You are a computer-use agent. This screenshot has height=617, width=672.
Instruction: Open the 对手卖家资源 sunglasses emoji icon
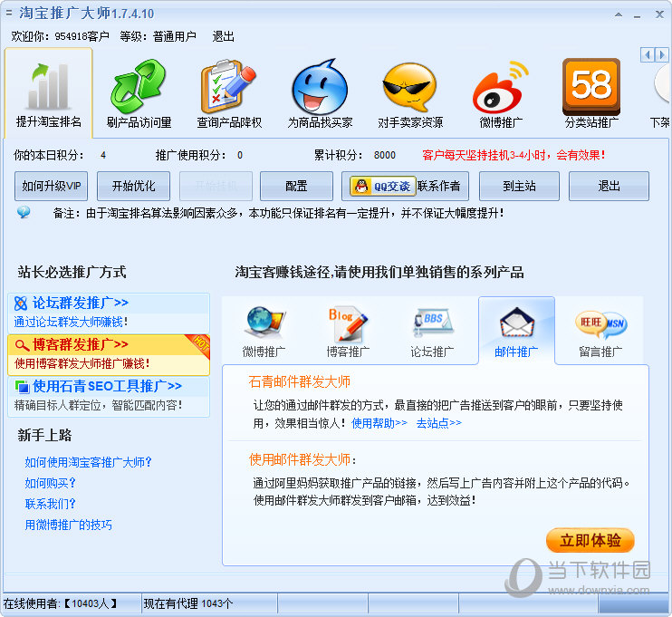tap(409, 87)
